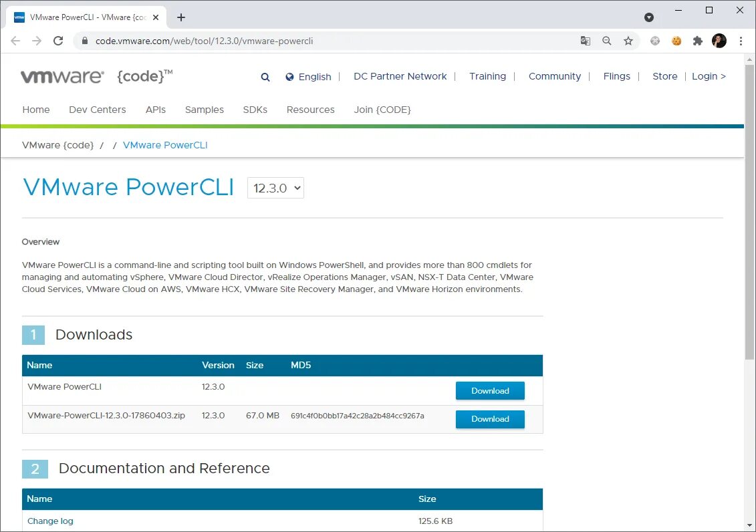756x532 pixels.
Task: Open the Training link
Action: coord(487,76)
